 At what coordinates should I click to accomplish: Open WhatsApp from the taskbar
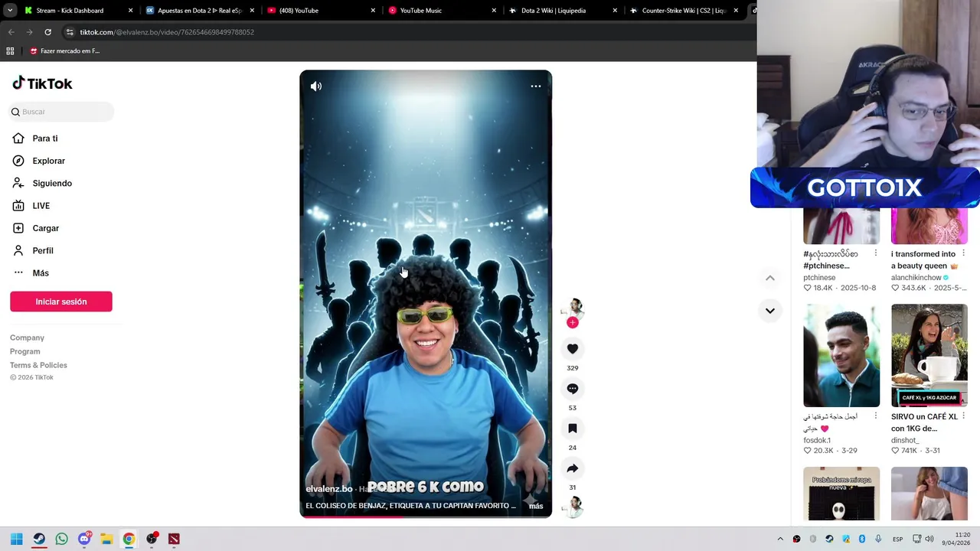coord(61,539)
